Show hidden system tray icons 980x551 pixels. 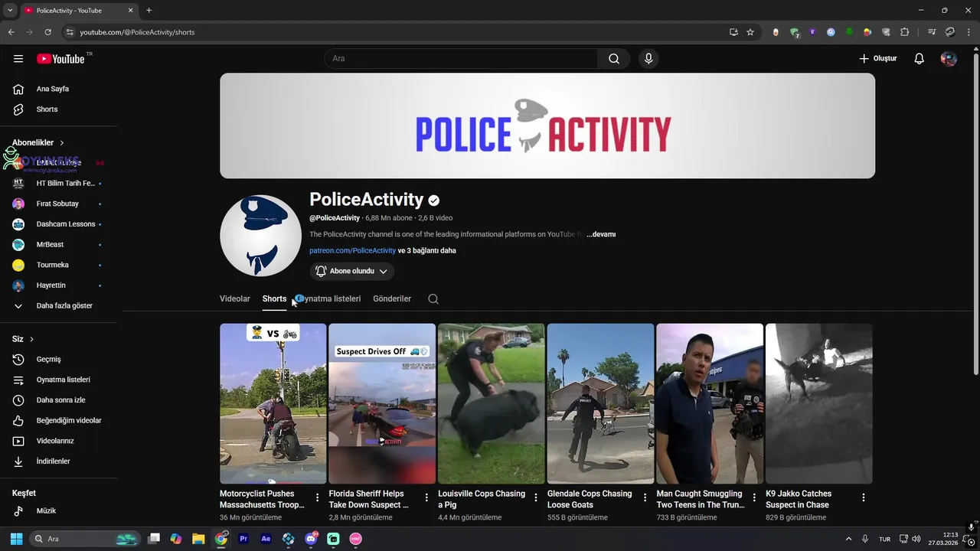[x=848, y=539]
